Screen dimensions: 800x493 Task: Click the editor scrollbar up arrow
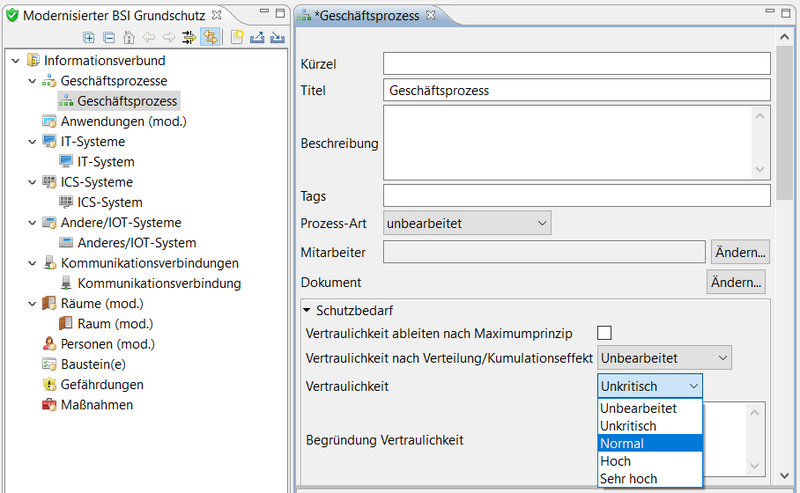[784, 37]
